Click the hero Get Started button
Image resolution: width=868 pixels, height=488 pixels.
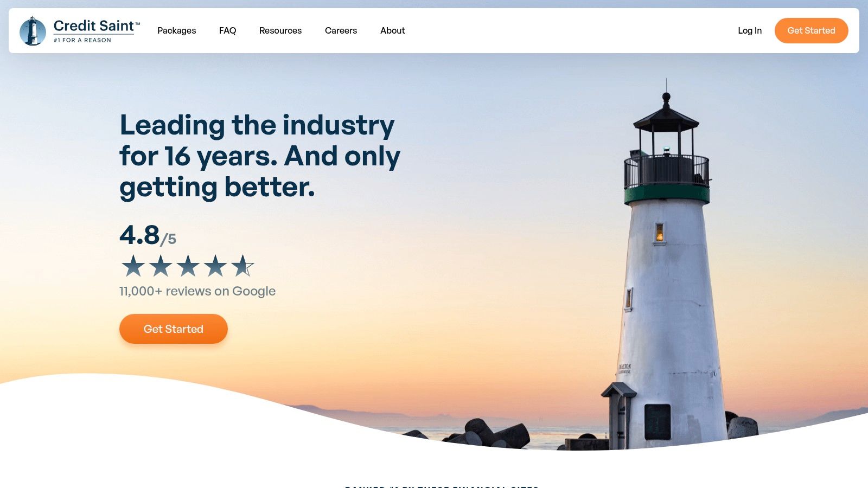[174, 329]
